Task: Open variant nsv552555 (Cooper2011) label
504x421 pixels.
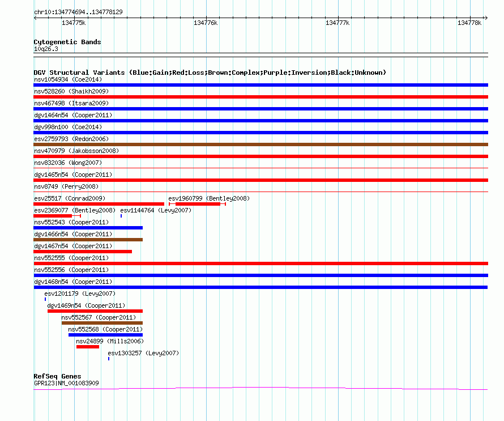Action: [x=71, y=258]
